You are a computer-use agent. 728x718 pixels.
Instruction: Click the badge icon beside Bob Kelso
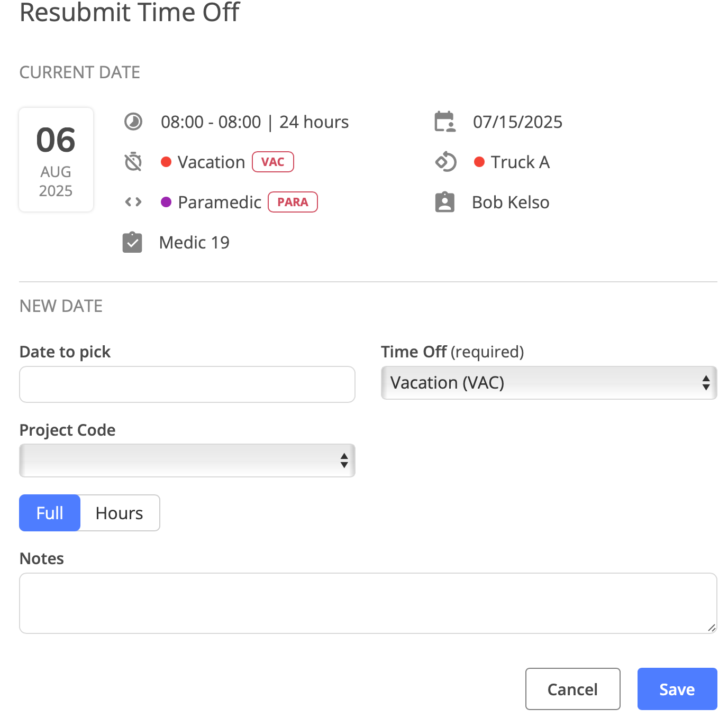(x=445, y=202)
